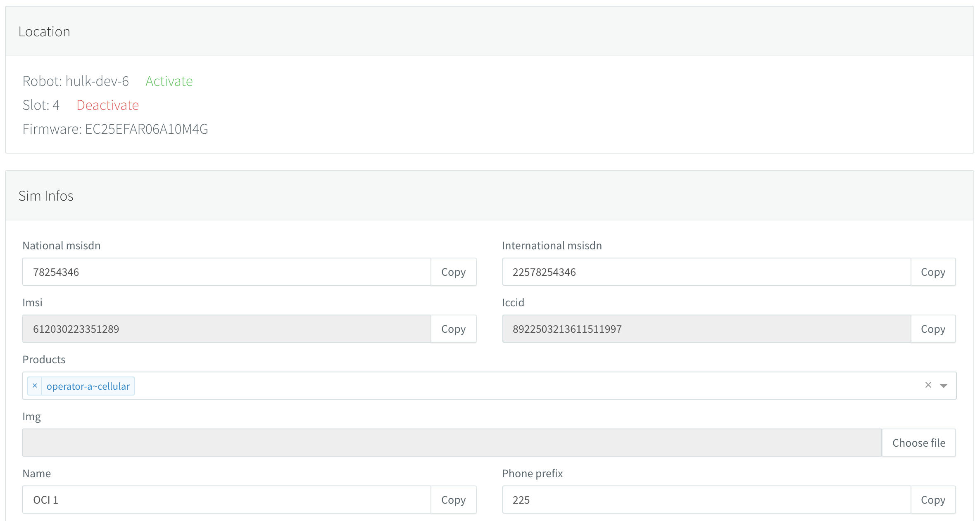Remove the operator-a~cellular product tag

[35, 386]
